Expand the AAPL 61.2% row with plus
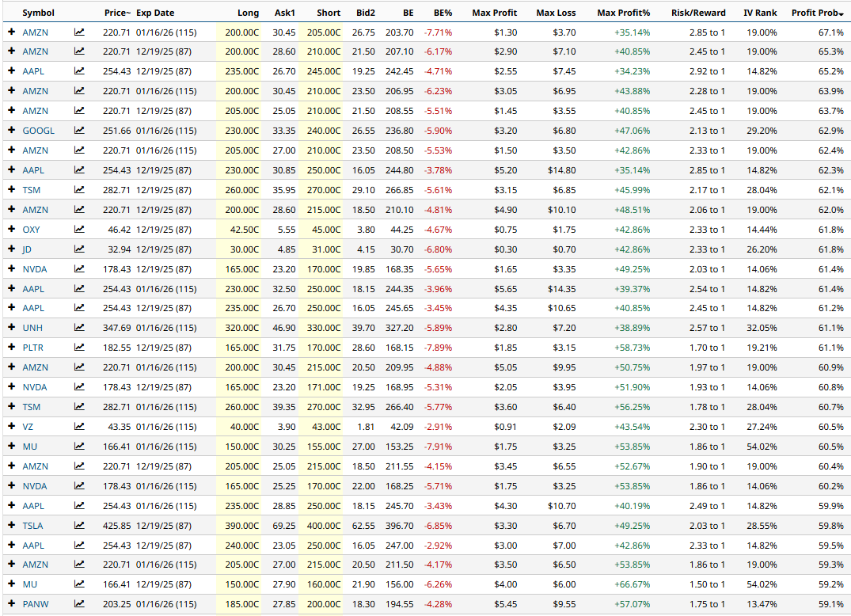This screenshot has width=851, height=616. (x=11, y=308)
